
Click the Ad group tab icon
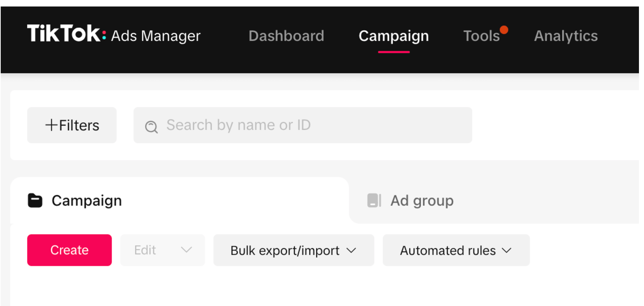click(x=374, y=200)
